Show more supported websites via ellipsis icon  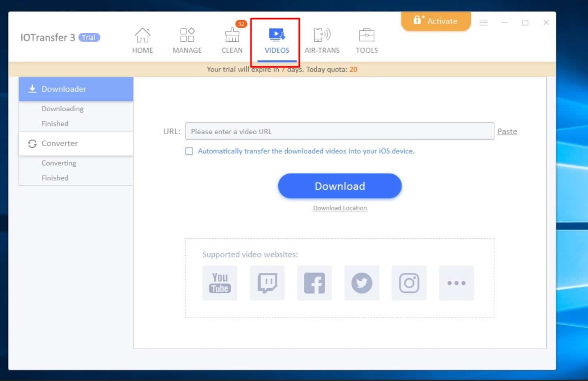(x=456, y=283)
